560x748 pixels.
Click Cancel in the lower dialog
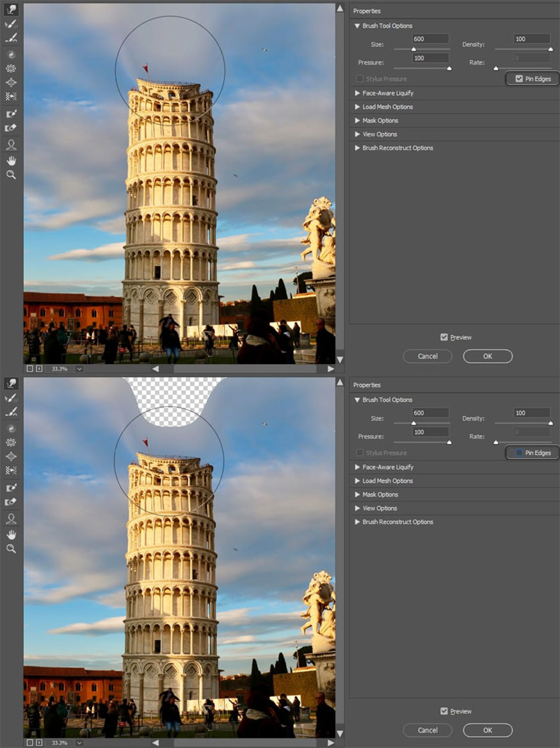point(428,730)
